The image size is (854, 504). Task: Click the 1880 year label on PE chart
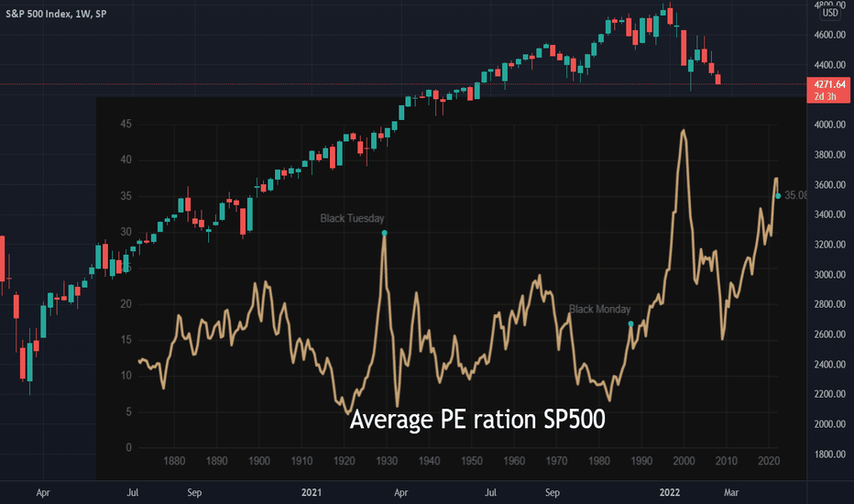pyautogui.click(x=174, y=461)
